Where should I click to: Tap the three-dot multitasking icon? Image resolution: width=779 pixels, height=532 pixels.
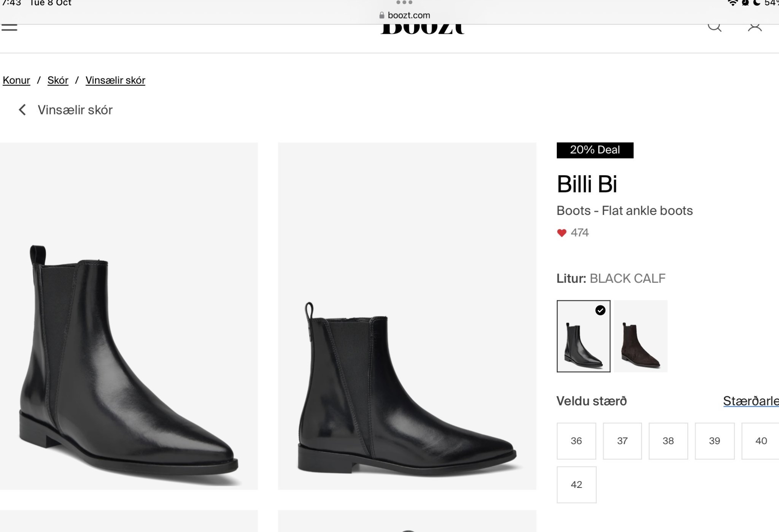tap(404, 3)
